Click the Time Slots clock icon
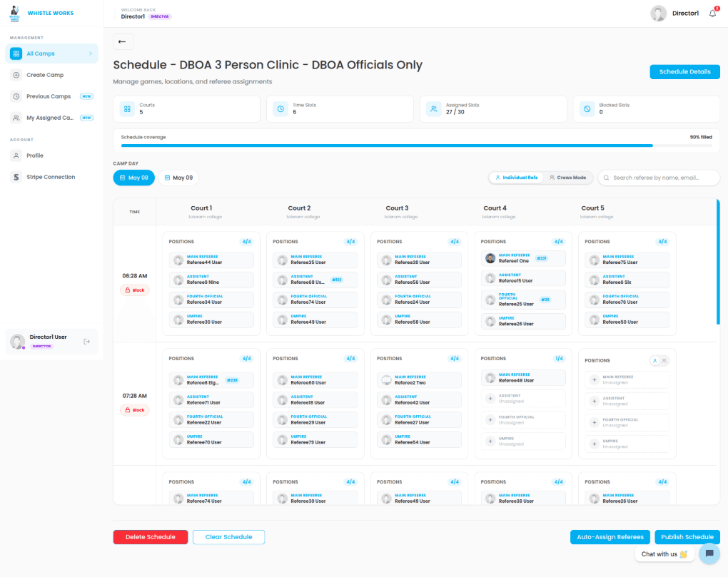Screen dimensions: 728x577 click(280, 109)
